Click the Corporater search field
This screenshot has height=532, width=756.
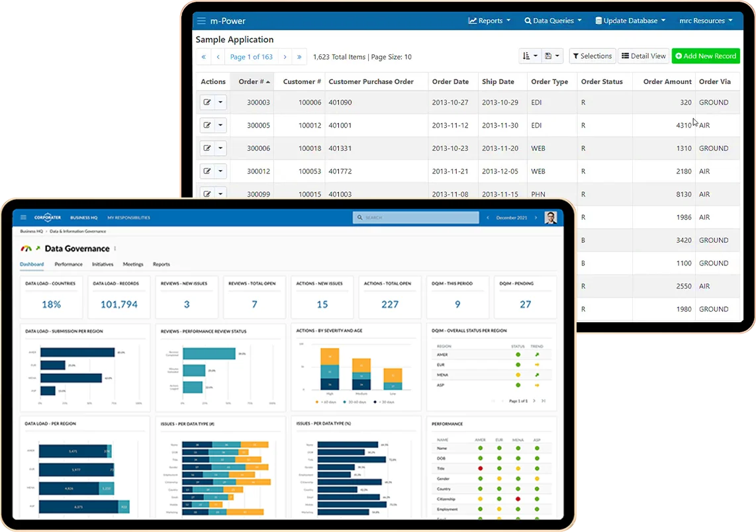pyautogui.click(x=416, y=217)
